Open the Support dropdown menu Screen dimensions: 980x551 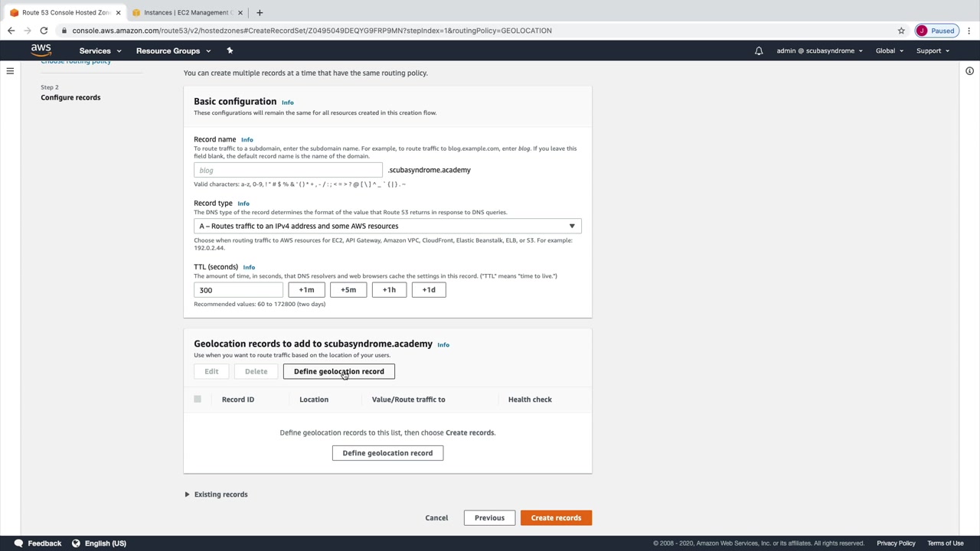[933, 51]
